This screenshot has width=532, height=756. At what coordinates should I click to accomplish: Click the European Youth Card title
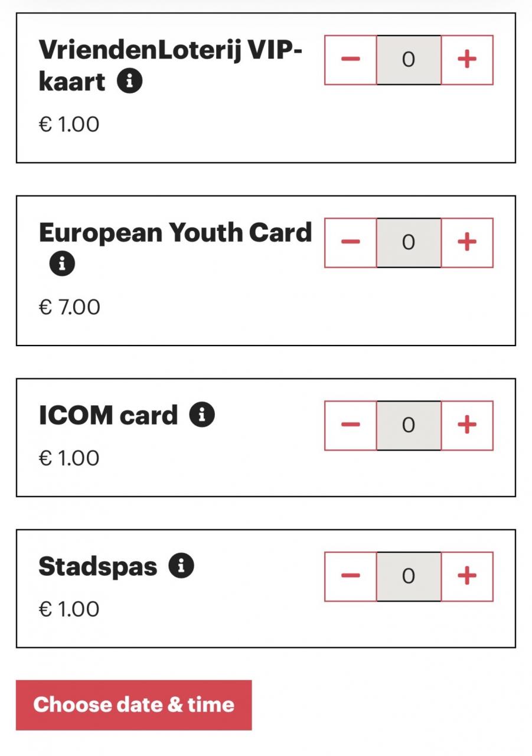[x=175, y=233]
